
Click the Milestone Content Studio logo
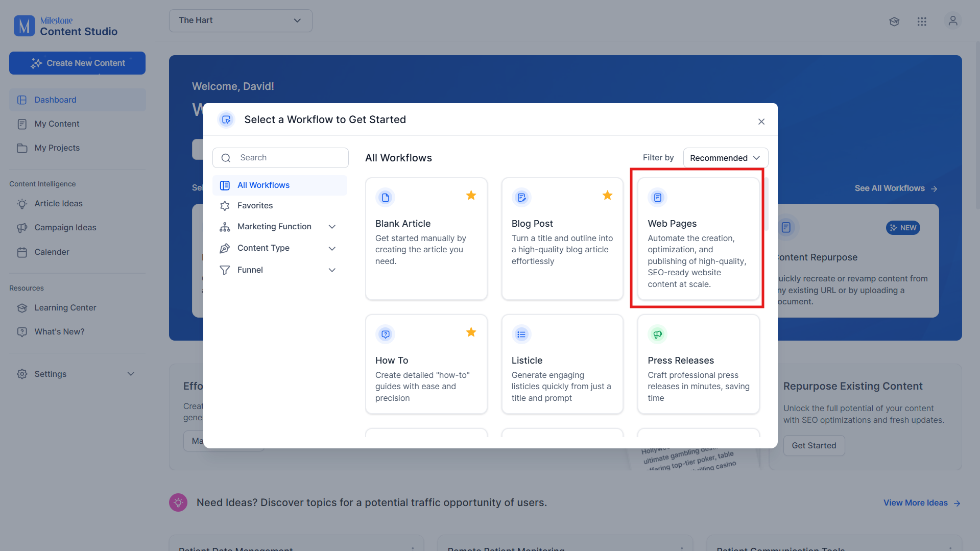pyautogui.click(x=65, y=26)
